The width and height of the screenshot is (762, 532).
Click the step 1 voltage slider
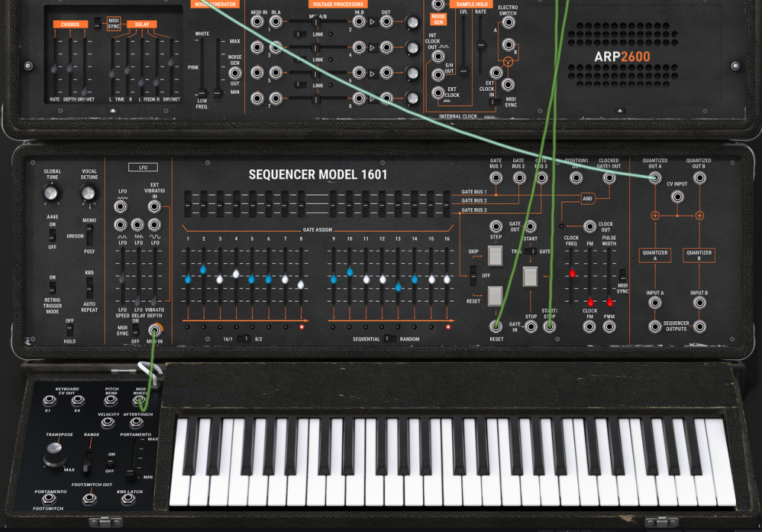pos(188,279)
